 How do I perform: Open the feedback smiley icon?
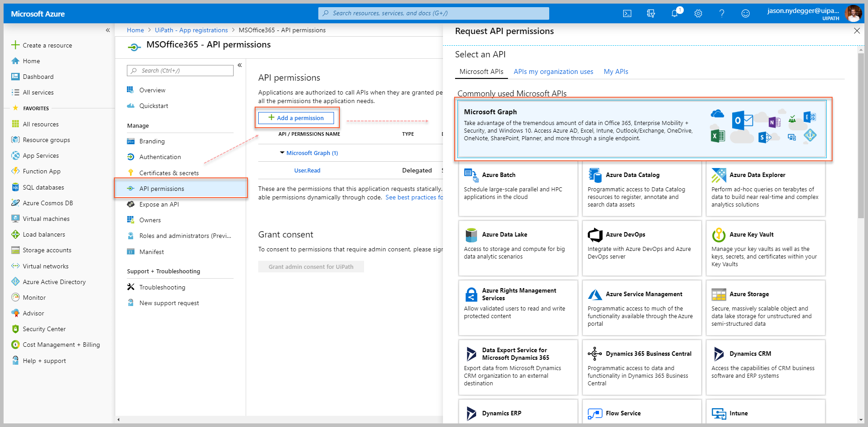pos(745,13)
